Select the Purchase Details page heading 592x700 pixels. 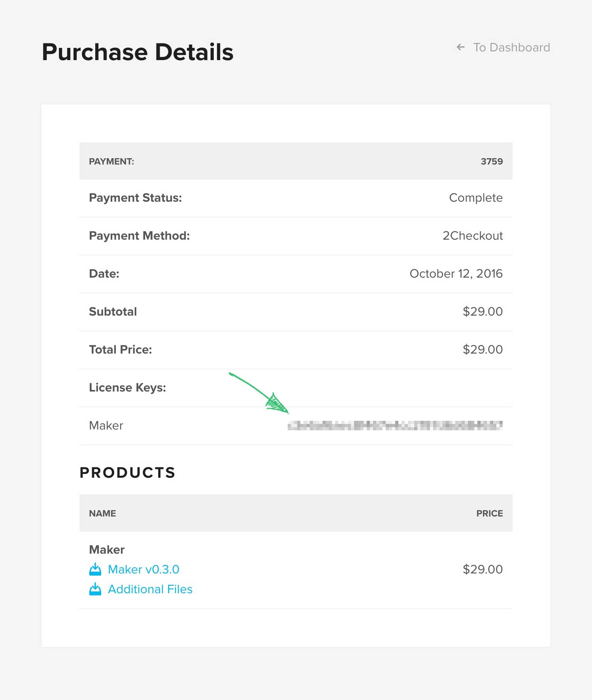pyautogui.click(x=138, y=52)
